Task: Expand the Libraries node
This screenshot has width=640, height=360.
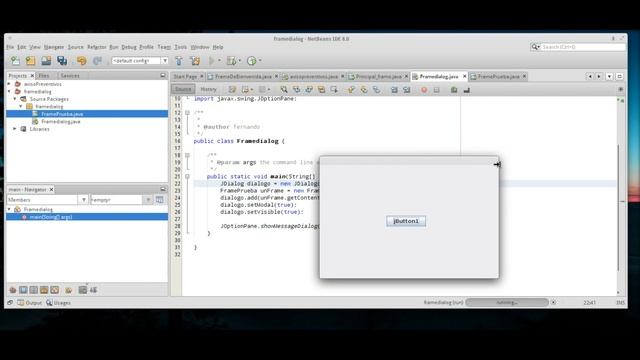Action: pos(15,129)
